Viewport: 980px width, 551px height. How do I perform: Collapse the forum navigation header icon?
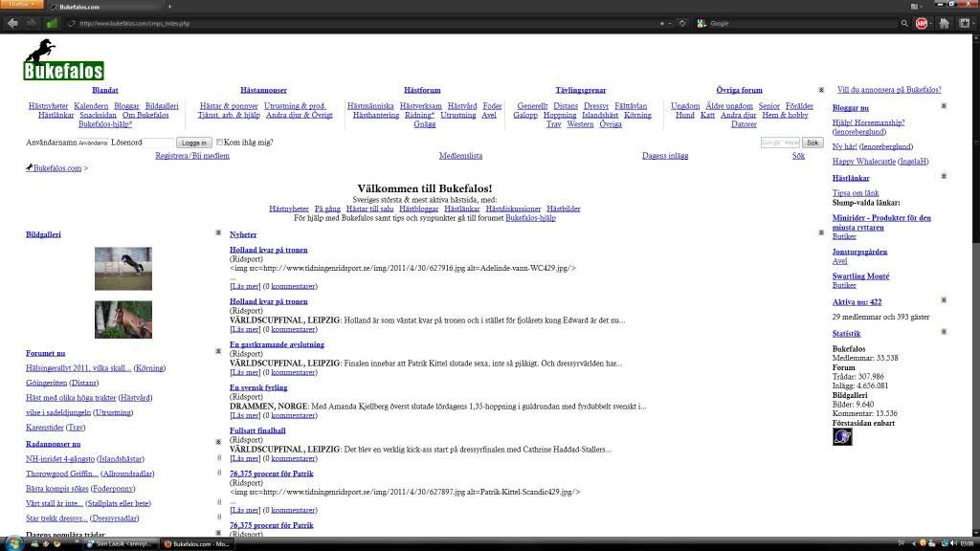click(x=821, y=90)
